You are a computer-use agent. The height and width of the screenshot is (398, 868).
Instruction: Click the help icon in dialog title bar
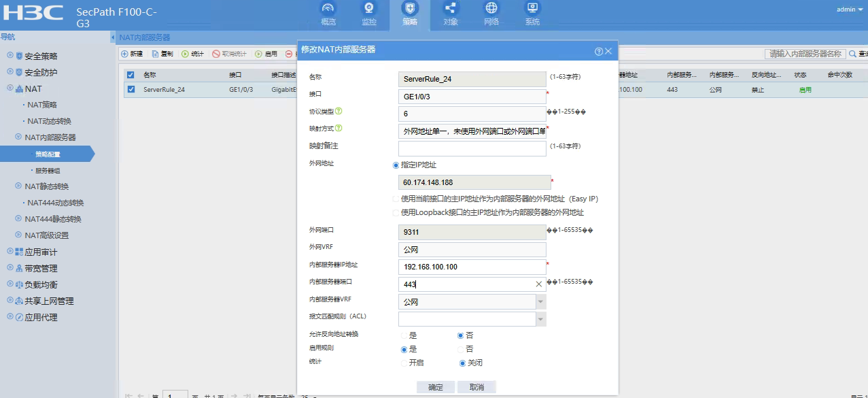599,52
